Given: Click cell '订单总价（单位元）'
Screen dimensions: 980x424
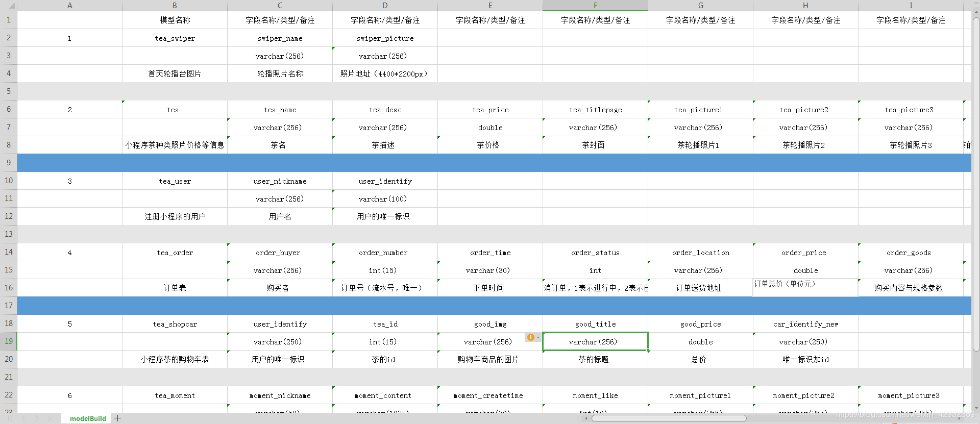Looking at the screenshot, I should click(x=805, y=288).
